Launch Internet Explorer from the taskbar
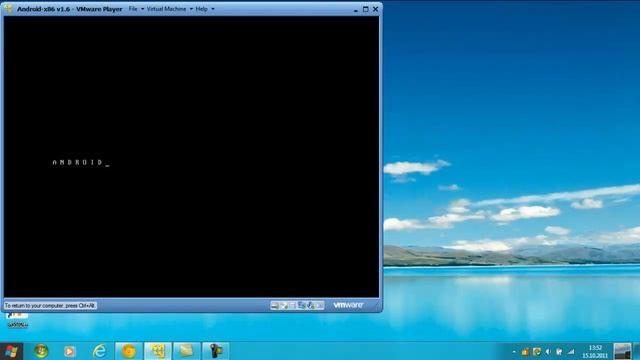The image size is (640, 360). pos(100,351)
